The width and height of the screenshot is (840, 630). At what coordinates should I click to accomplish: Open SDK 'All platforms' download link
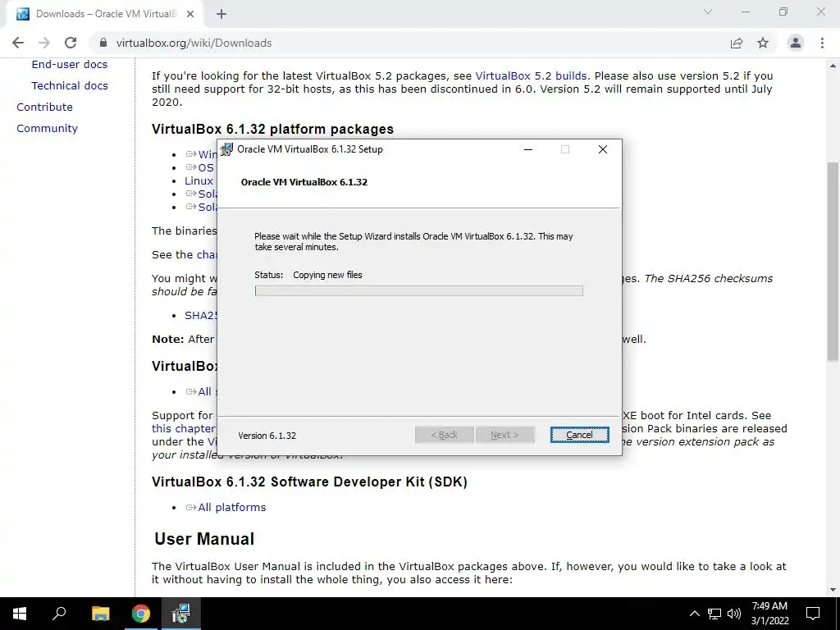[232, 507]
